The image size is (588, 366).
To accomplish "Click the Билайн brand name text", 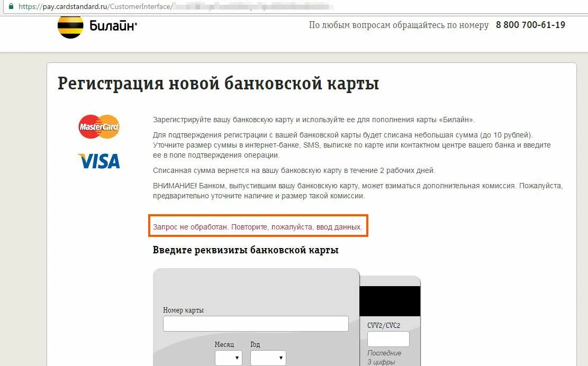I will (x=113, y=26).
